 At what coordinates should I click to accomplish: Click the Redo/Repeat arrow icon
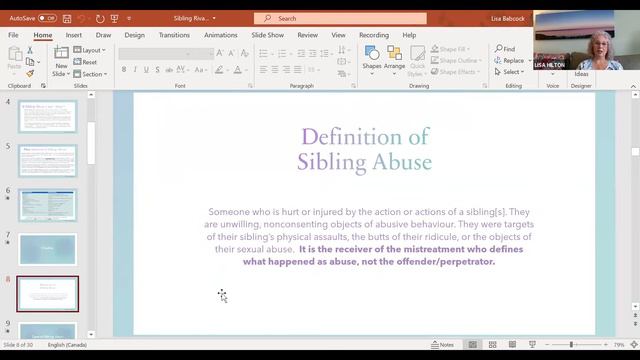[x=100, y=19]
